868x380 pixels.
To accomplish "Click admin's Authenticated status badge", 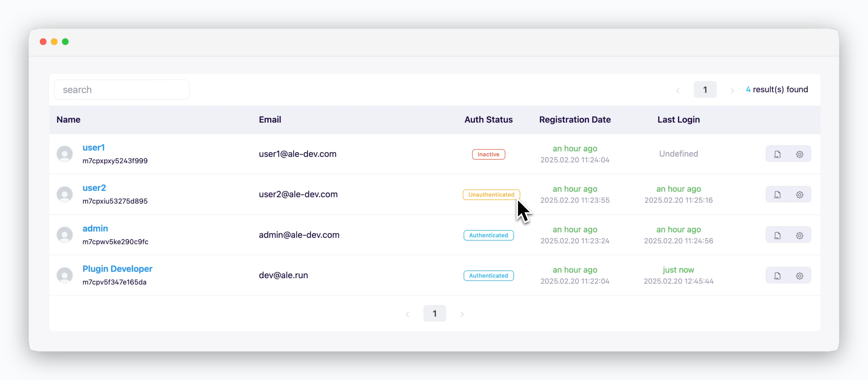I will coord(488,235).
